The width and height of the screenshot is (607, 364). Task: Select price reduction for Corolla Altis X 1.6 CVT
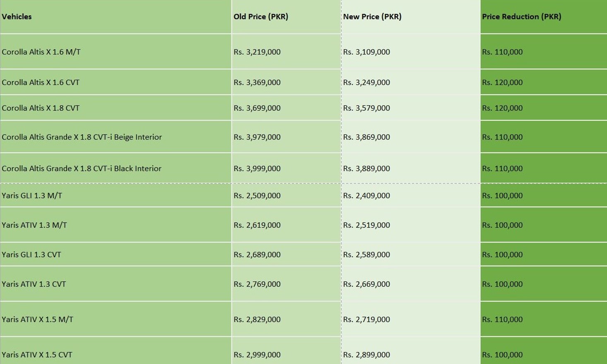click(x=544, y=82)
